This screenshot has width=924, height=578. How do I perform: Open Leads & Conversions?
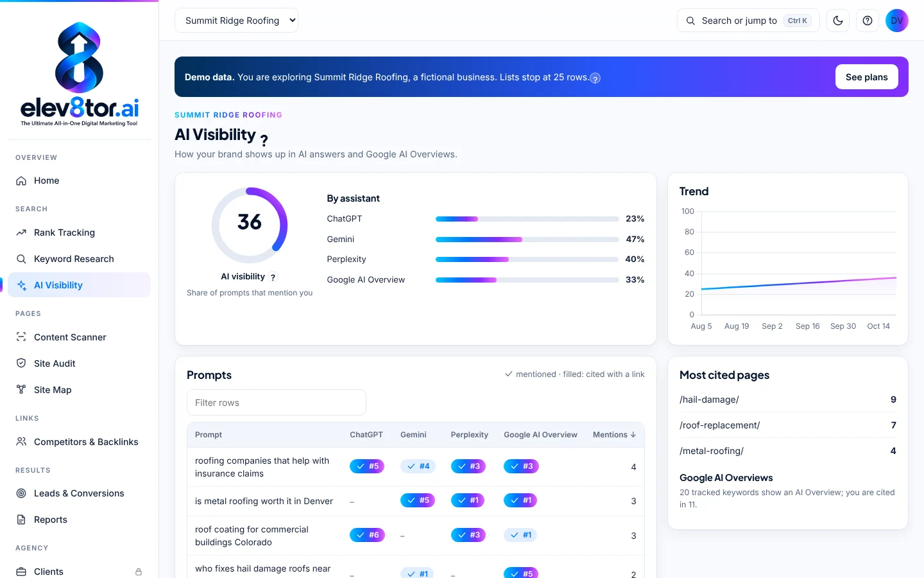click(x=80, y=493)
